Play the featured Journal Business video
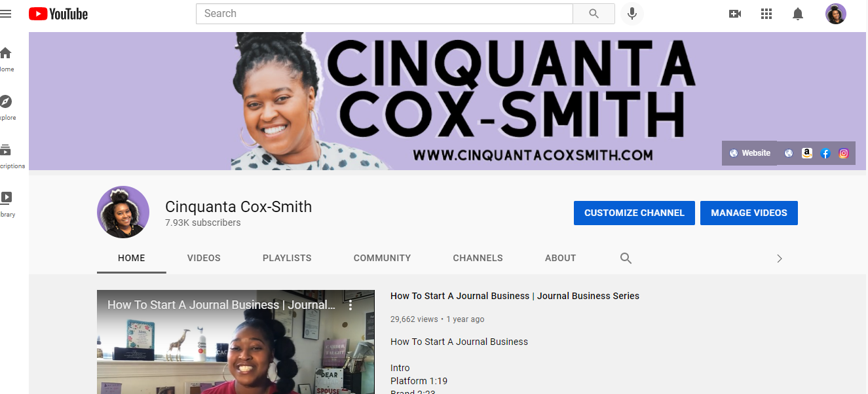 [x=236, y=342]
